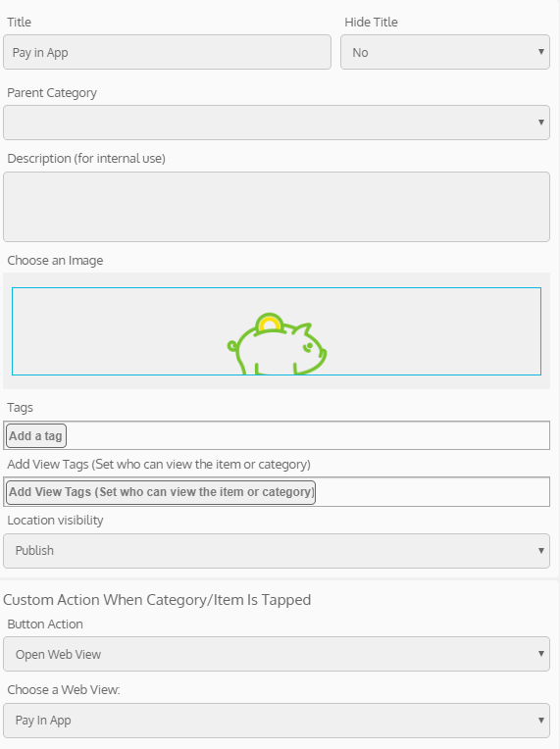560x749 pixels.
Task: Click the yellow coin on piggy bank
Action: [269, 324]
